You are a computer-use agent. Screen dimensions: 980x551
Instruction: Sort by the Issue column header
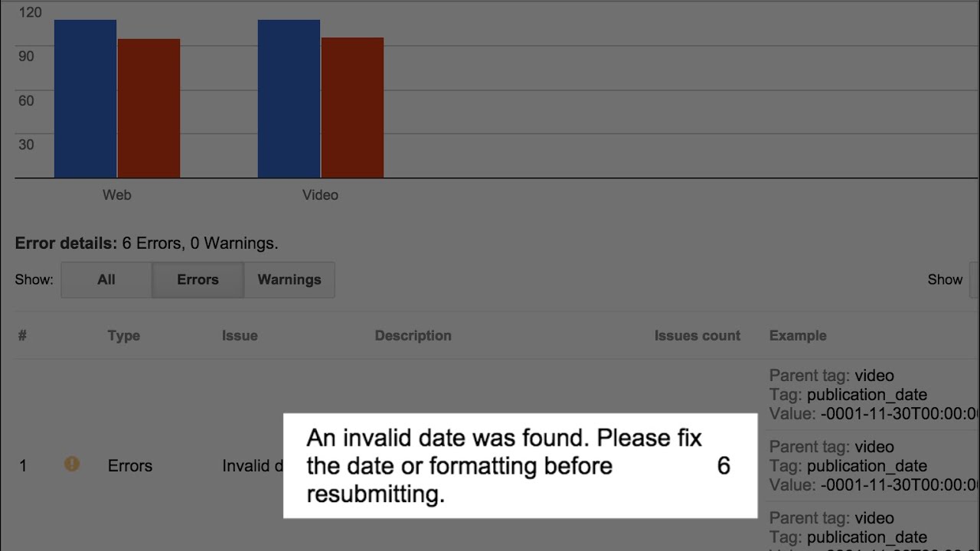(240, 335)
